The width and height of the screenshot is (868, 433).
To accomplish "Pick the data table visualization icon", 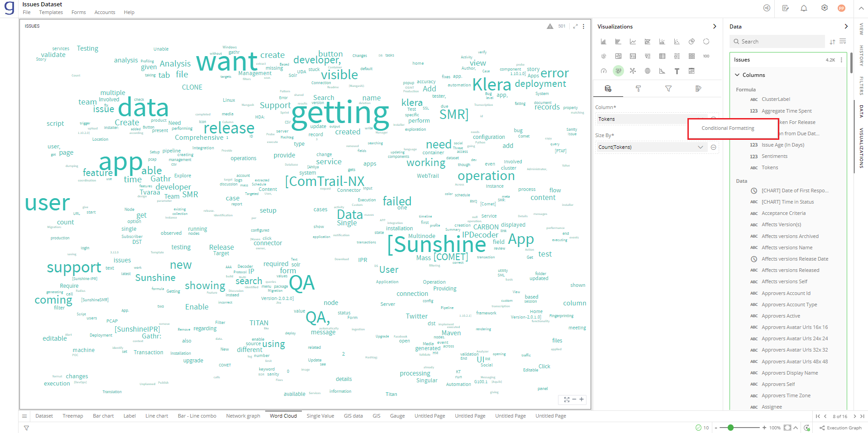I will (x=662, y=56).
